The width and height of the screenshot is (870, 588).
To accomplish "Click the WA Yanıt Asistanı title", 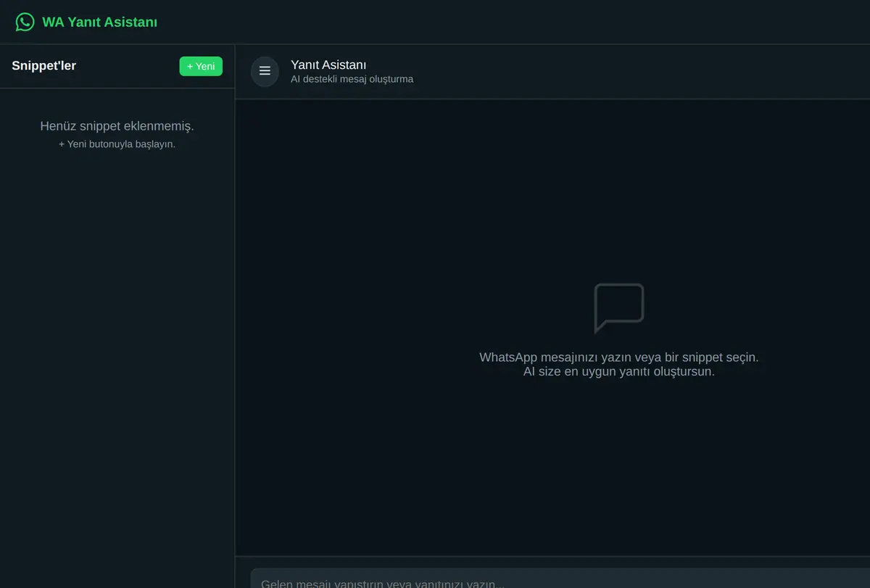I will tap(99, 22).
